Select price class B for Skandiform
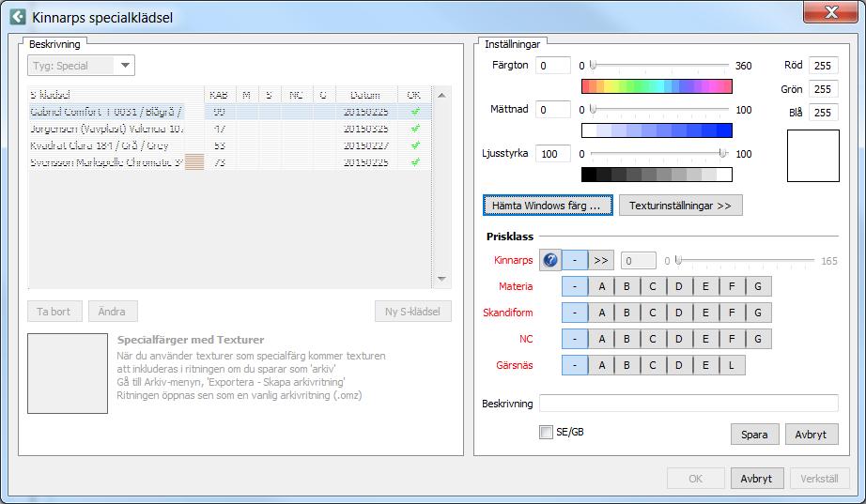866x504 pixels. coord(626,313)
